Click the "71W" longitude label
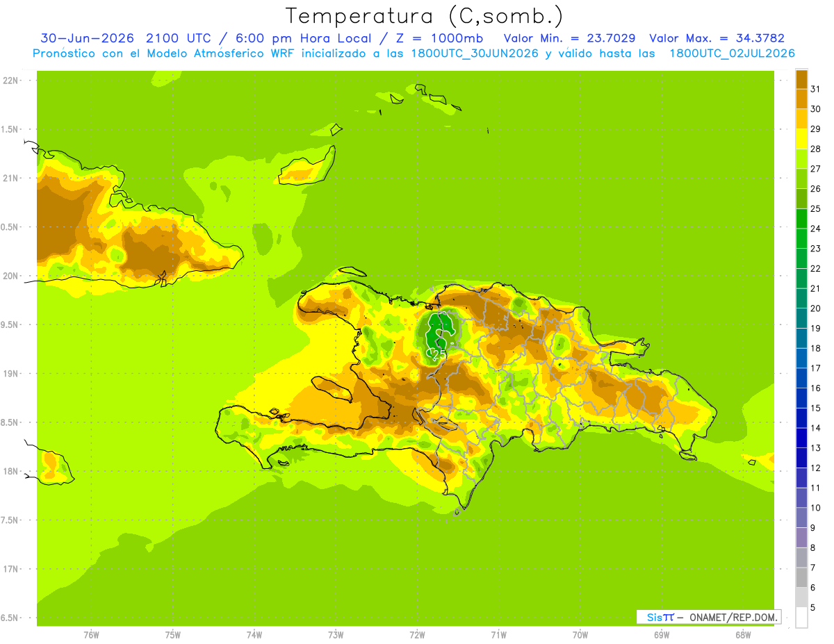 pos(498,635)
